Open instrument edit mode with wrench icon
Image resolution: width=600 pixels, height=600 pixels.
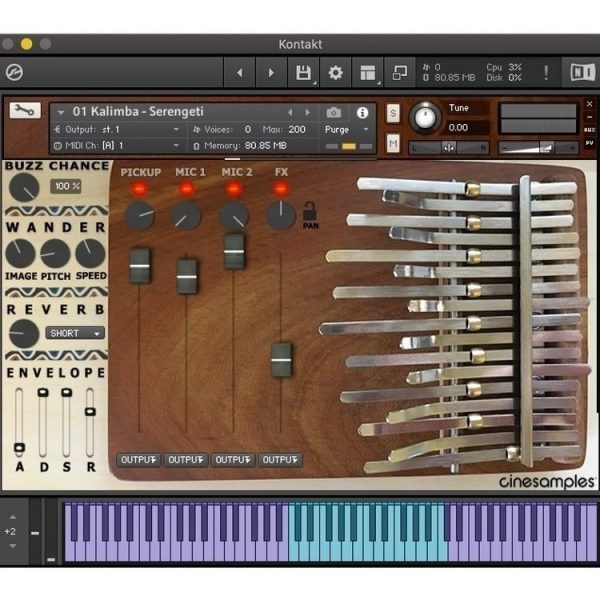25,111
